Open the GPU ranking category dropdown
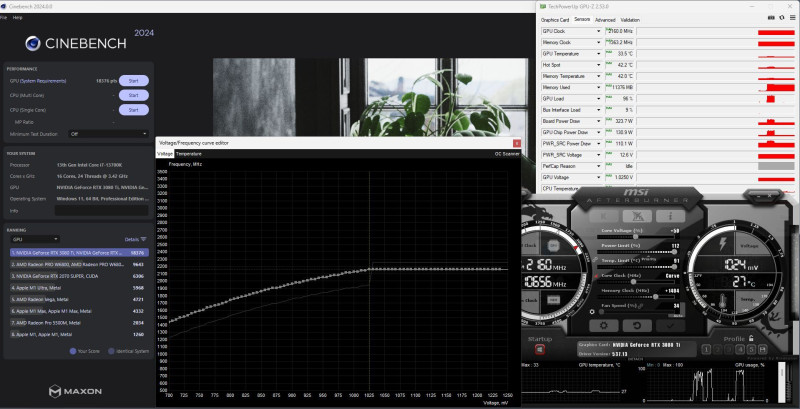The width and height of the screenshot is (800, 409). 35,239
